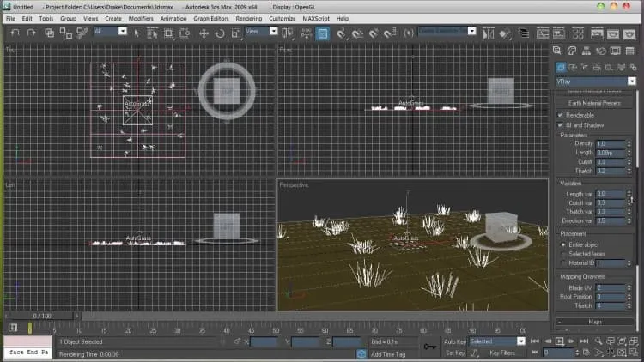Select Cameras category icon in Create panel
Viewport: 644px width, 362px height.
point(597,67)
